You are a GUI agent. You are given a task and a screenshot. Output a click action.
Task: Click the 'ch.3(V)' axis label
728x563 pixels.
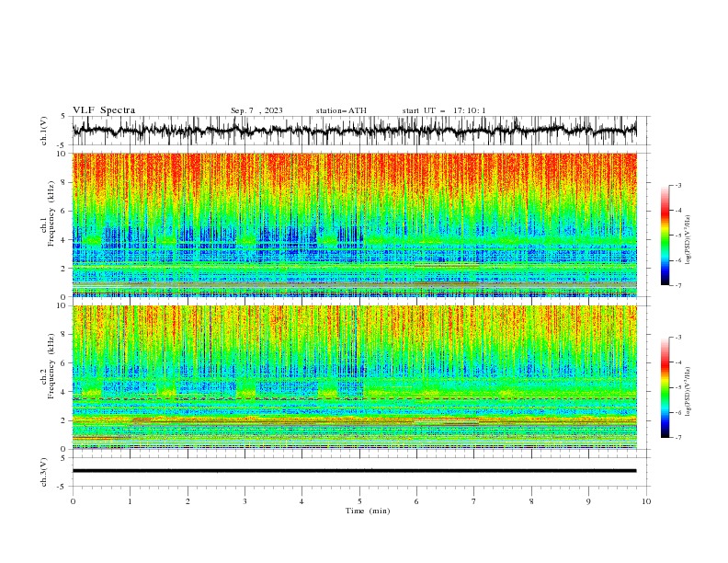point(44,472)
